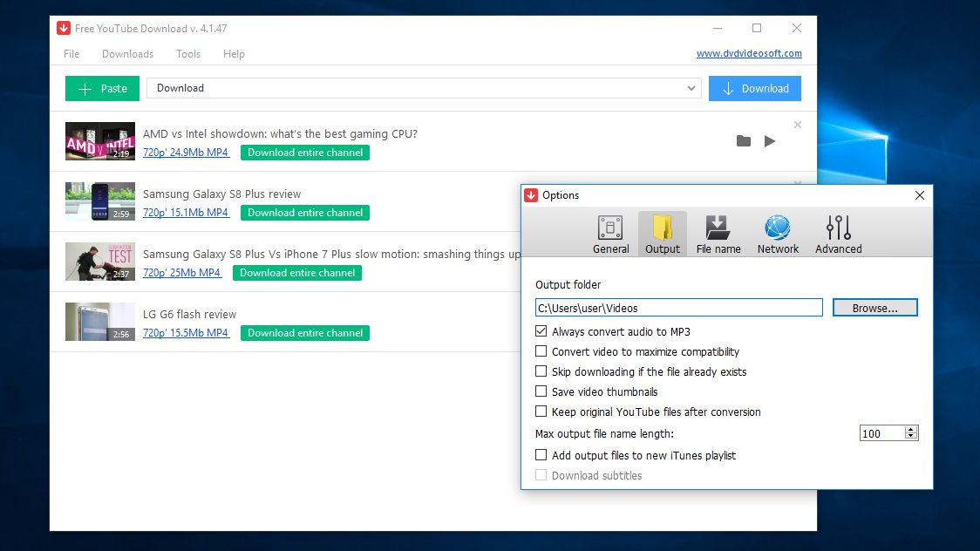Play the AMD vs Intel showdown video
980x551 pixels.
click(x=770, y=141)
